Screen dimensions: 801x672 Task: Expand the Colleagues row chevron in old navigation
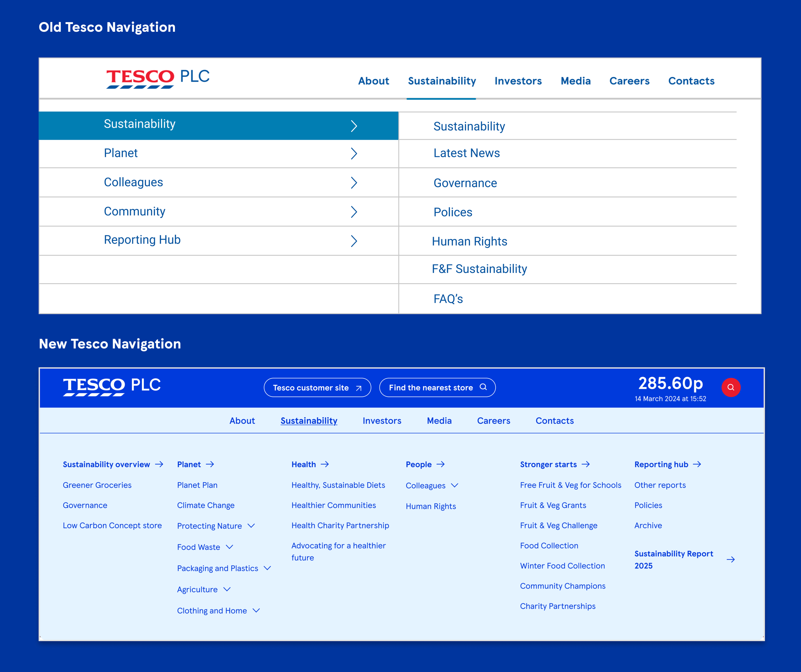354,183
